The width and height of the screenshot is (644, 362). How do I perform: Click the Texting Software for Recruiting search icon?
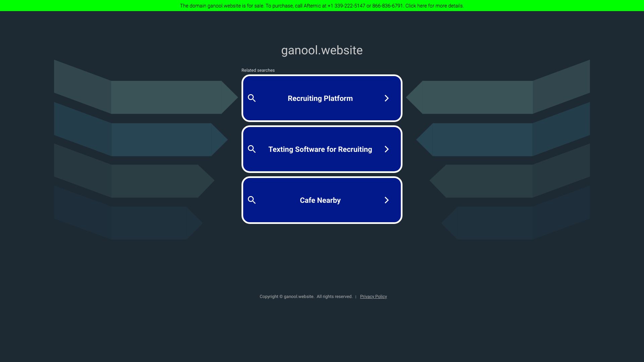[252, 149]
